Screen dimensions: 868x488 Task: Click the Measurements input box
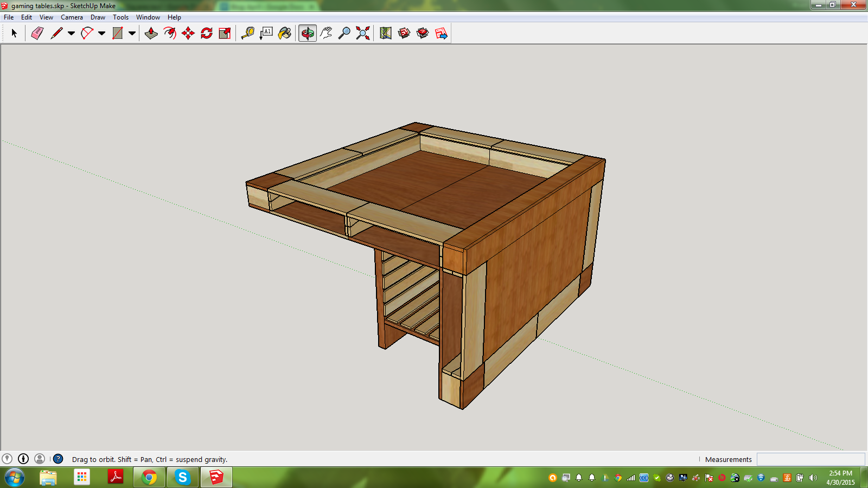[x=810, y=459]
